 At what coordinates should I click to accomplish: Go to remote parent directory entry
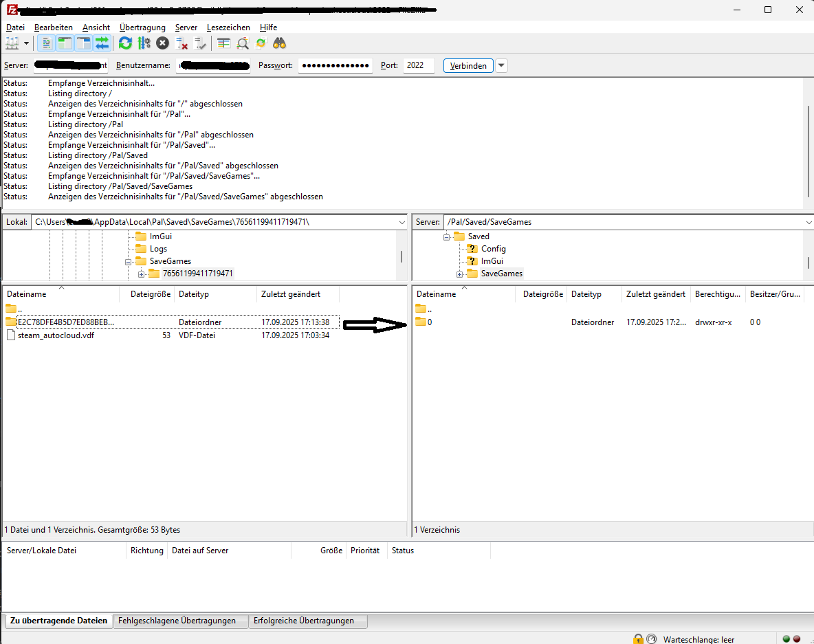click(423, 309)
